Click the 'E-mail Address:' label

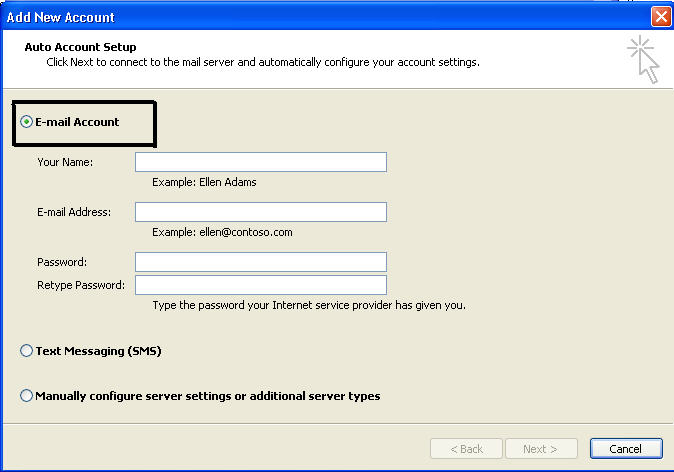tap(74, 212)
